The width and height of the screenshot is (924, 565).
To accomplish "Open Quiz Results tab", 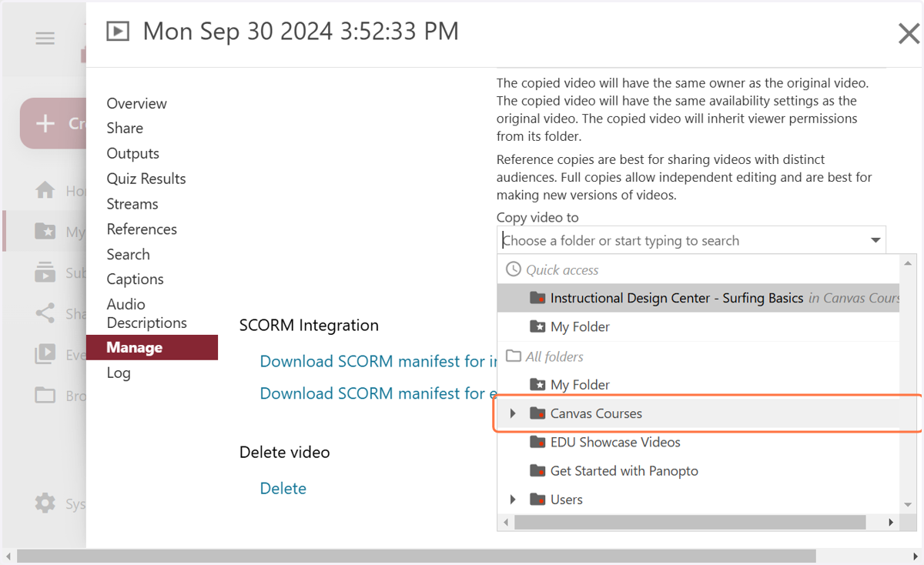I will coord(146,179).
